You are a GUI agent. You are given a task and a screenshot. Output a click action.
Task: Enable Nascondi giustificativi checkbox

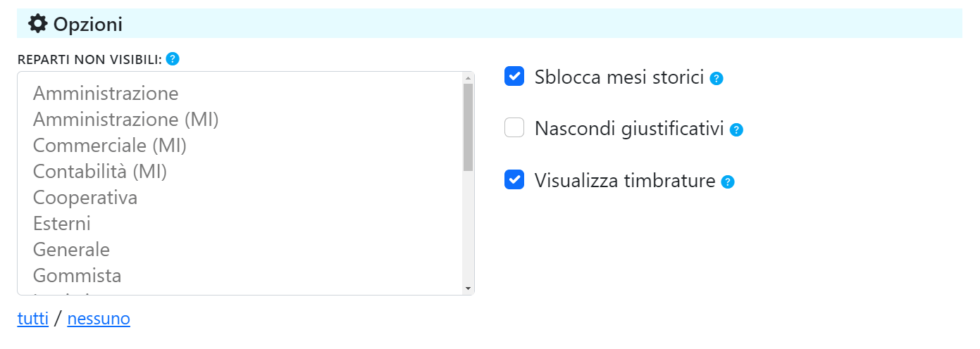tap(514, 128)
